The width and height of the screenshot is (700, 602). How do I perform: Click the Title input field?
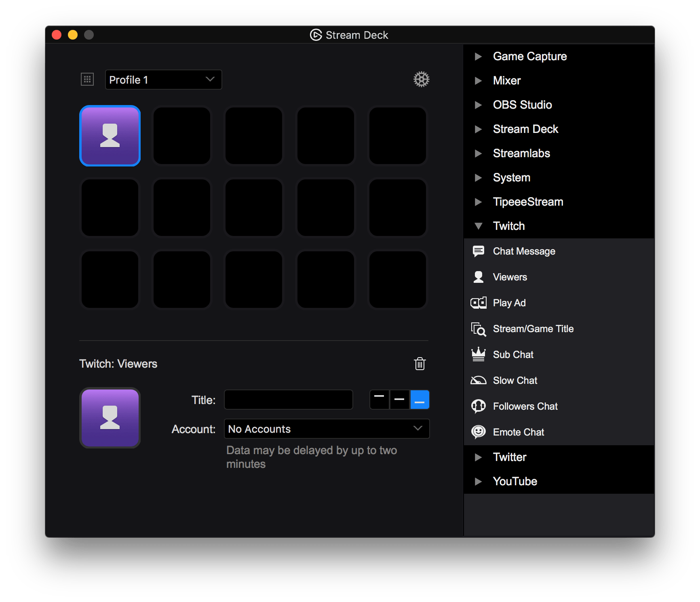(x=289, y=400)
